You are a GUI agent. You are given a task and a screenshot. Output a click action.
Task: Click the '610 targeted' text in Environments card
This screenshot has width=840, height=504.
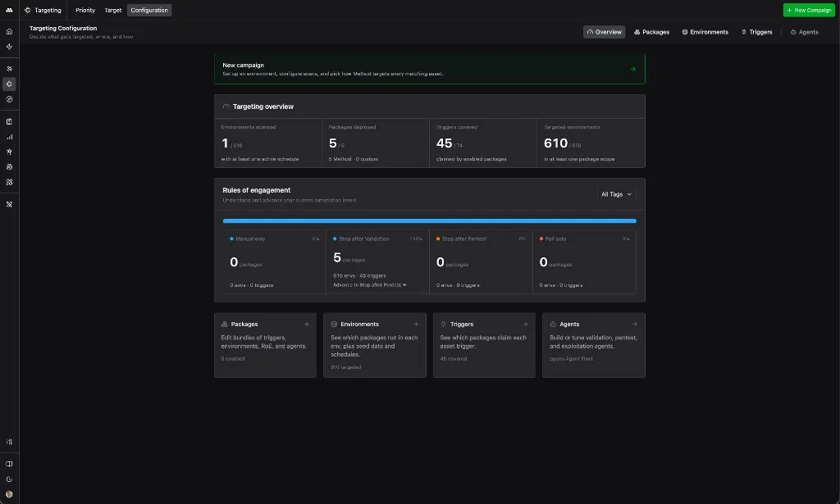pos(345,368)
